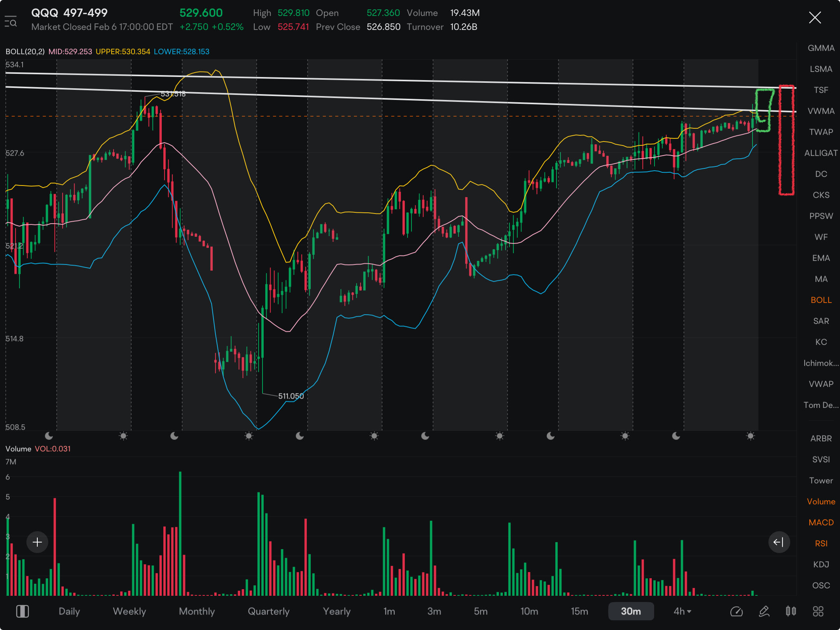
Task: Enable the Tower sub-indicator
Action: [x=821, y=481]
